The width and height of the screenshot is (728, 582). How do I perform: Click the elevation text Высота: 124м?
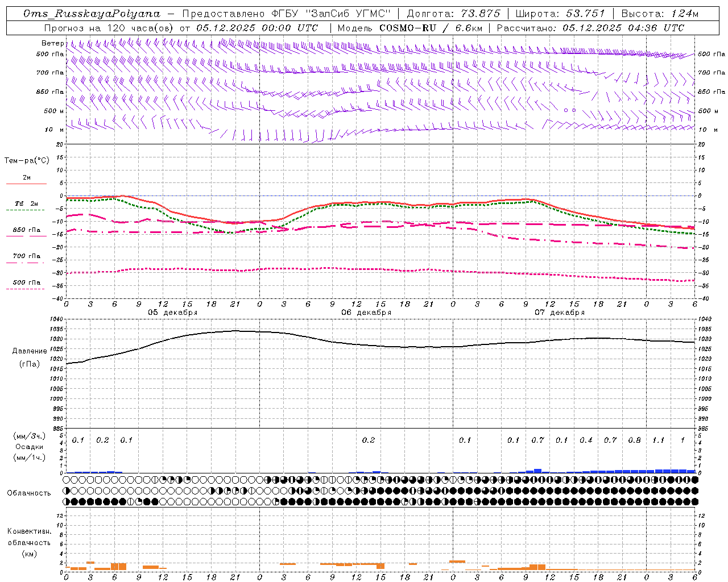tap(660, 14)
